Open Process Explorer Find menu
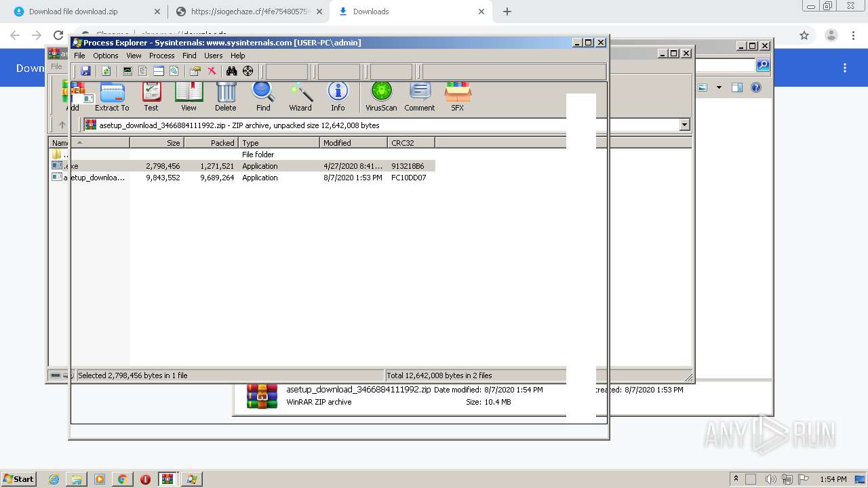The height and width of the screenshot is (488, 868). (189, 56)
